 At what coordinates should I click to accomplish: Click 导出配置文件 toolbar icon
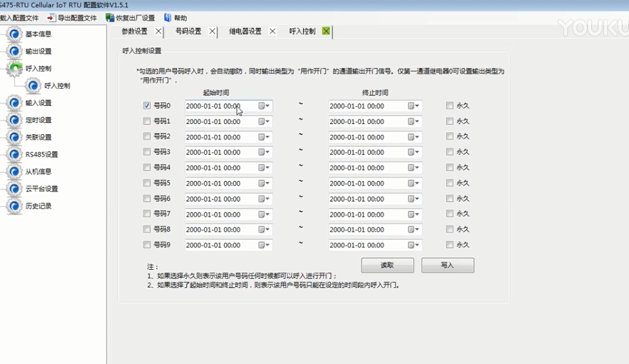click(51, 18)
